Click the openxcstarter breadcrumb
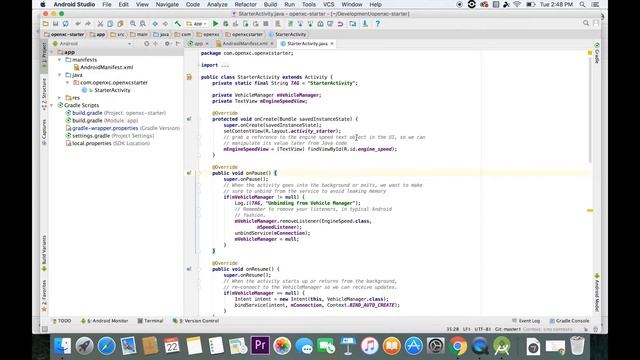640x360 pixels. pyautogui.click(x=244, y=34)
